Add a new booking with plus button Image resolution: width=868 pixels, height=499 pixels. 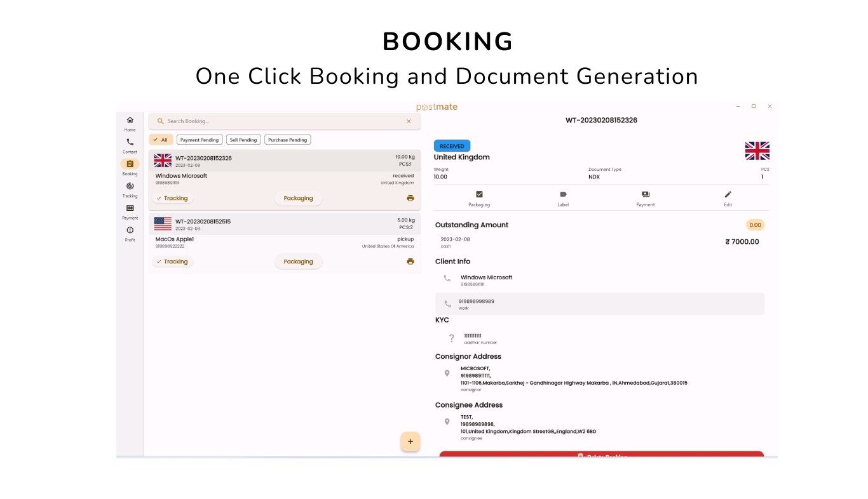coord(410,441)
